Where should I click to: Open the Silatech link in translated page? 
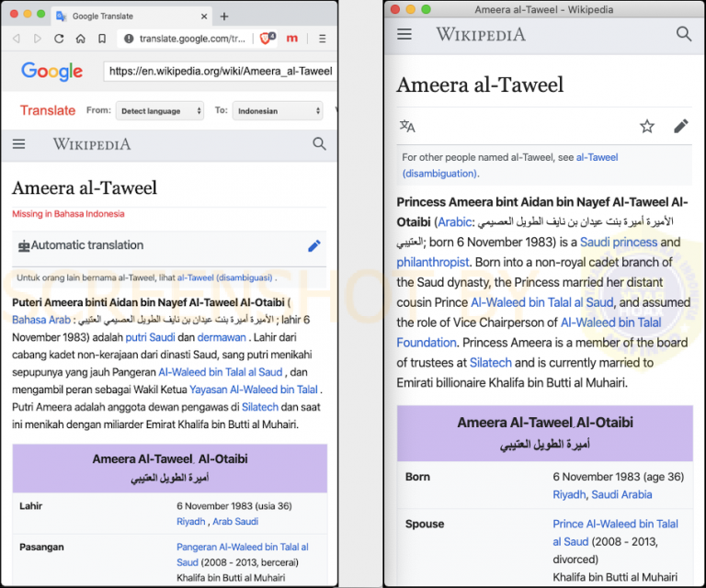(x=260, y=407)
